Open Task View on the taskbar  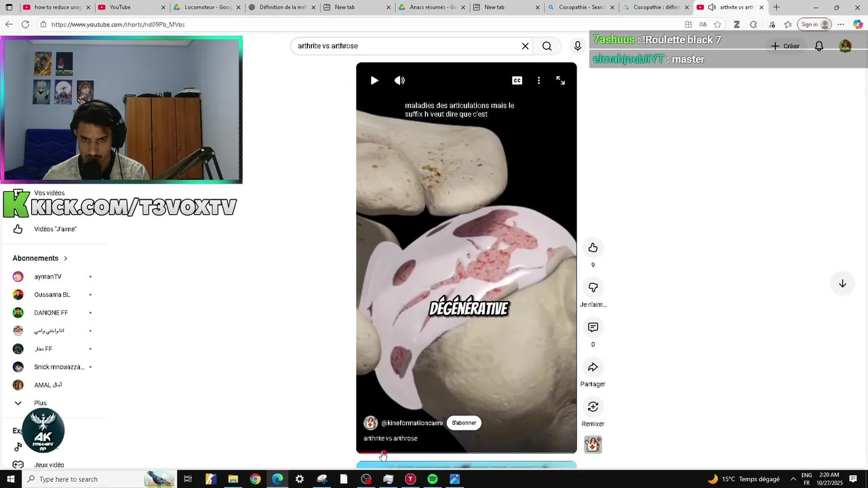point(189,479)
